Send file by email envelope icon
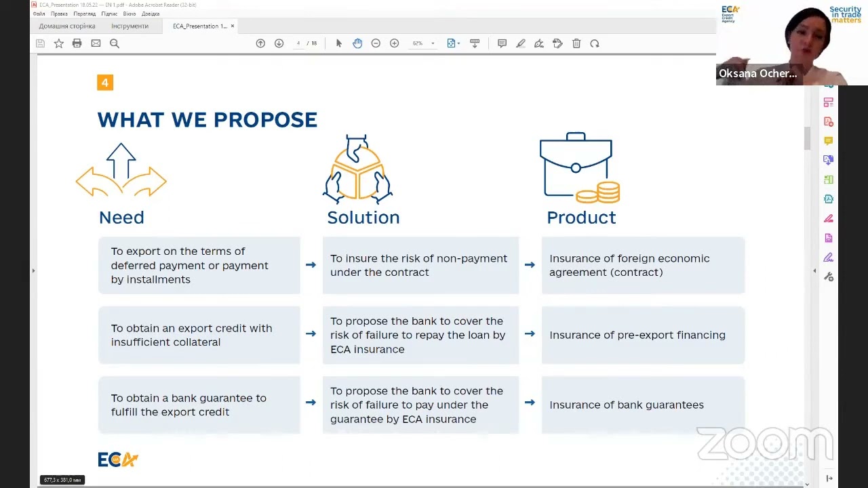 click(96, 43)
